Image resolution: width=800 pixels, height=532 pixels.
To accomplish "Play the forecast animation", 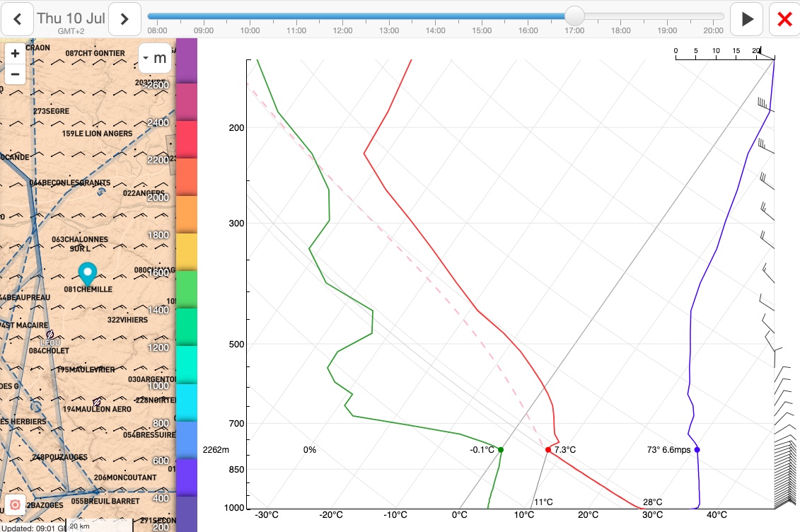I will [747, 19].
